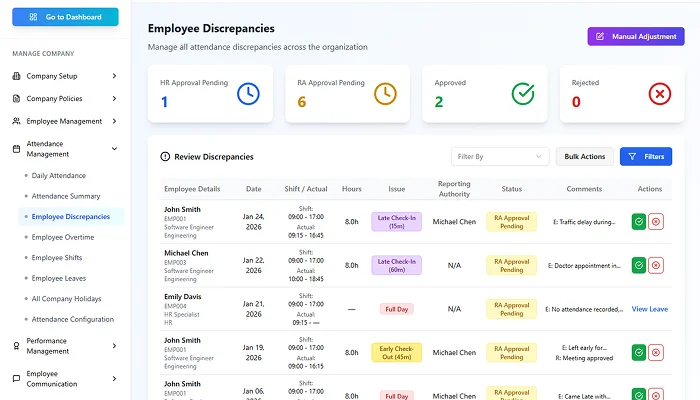Open View Leave for Emily Davis

650,309
